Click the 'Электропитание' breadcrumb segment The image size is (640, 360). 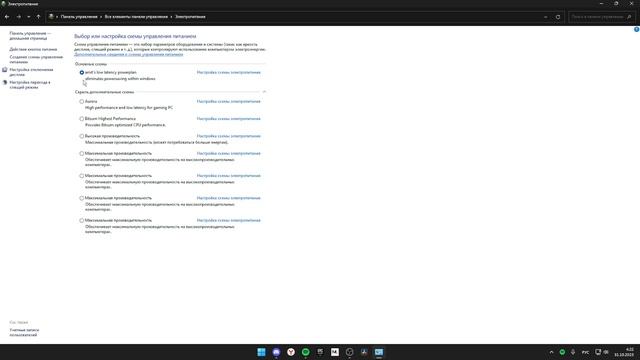pyautogui.click(x=190, y=17)
